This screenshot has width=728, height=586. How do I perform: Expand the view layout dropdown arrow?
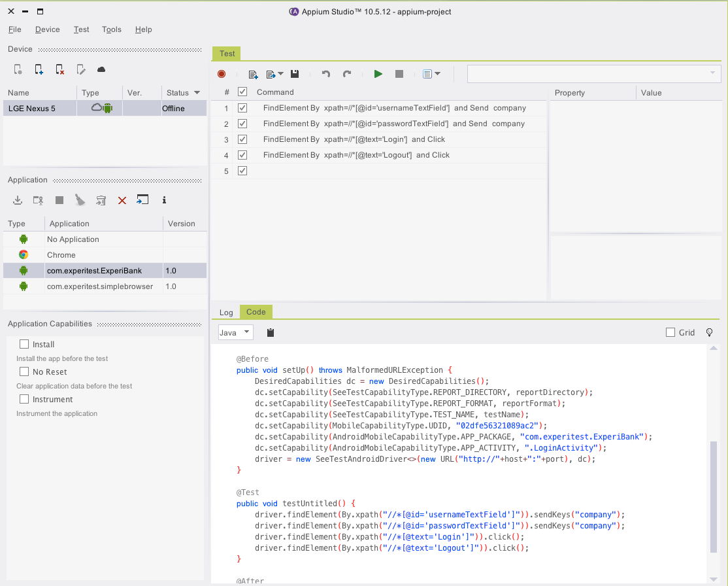(437, 74)
